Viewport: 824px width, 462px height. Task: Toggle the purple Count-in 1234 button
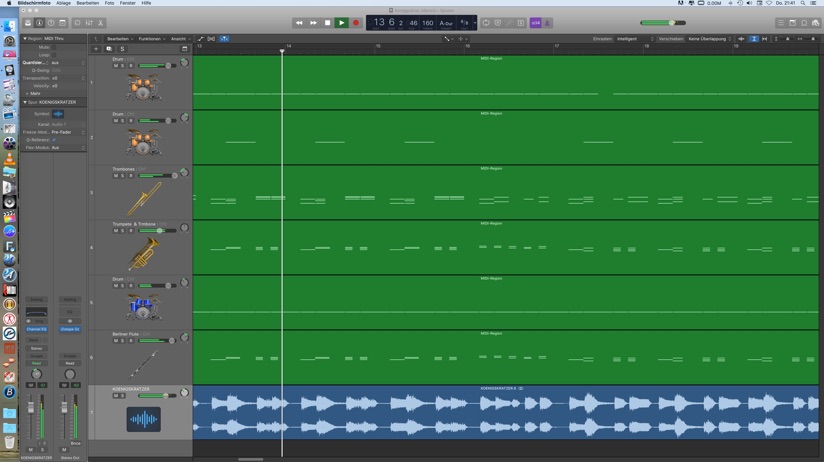[535, 23]
